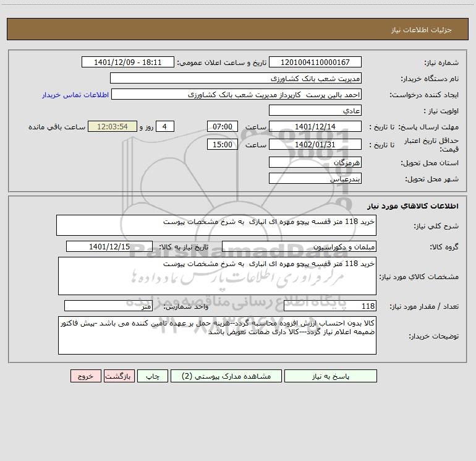Click label 'تعداد / مقدار مورد نیاز:'
Image resolution: width=476 pixels, height=461 pixels.
click(424, 307)
